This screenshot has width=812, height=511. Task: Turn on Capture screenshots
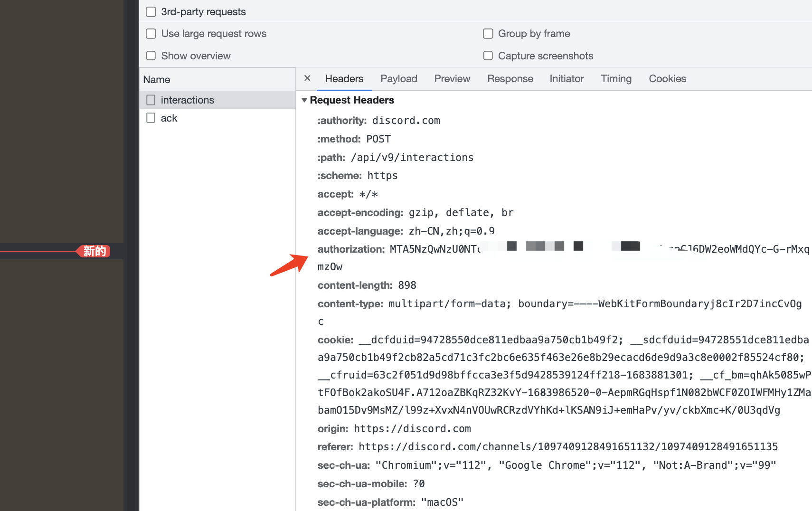pyautogui.click(x=488, y=56)
